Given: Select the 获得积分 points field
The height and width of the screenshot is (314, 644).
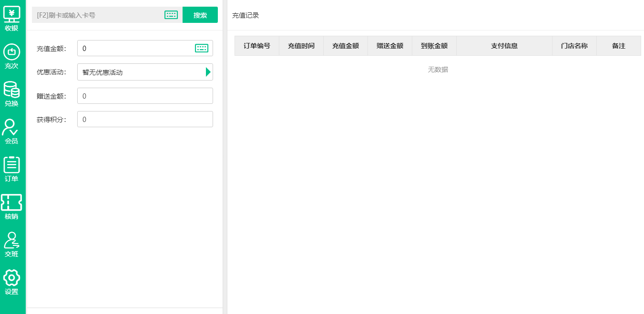Looking at the screenshot, I should click(145, 119).
